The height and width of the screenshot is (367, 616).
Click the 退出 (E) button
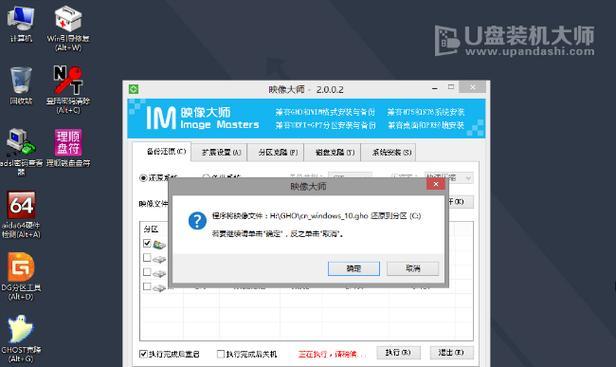click(x=451, y=352)
